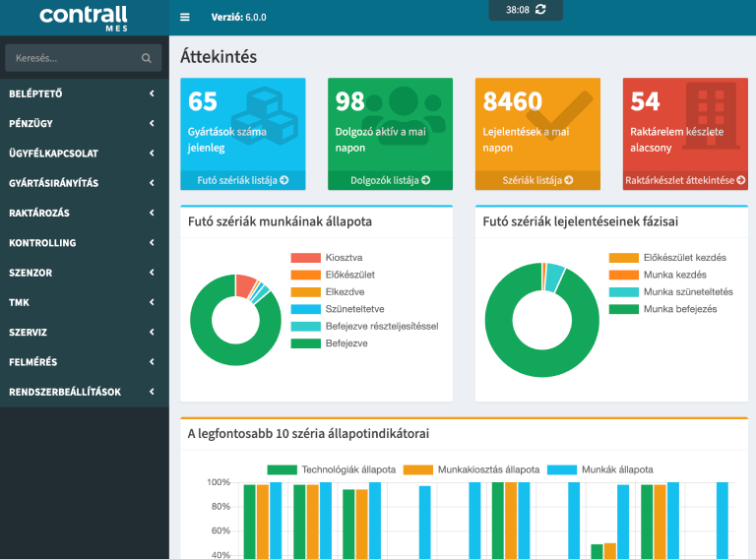Open the Kontrolling menu item
This screenshot has height=559, width=756.
point(42,243)
